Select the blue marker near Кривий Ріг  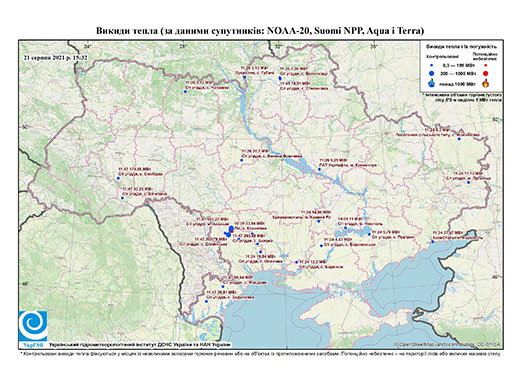[x=318, y=221]
